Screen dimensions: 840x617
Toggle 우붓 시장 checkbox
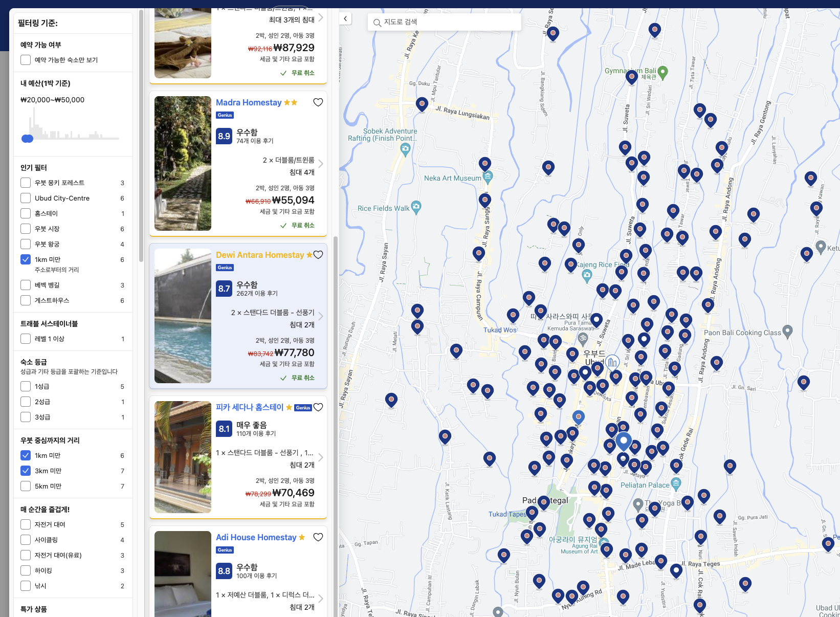tap(26, 229)
